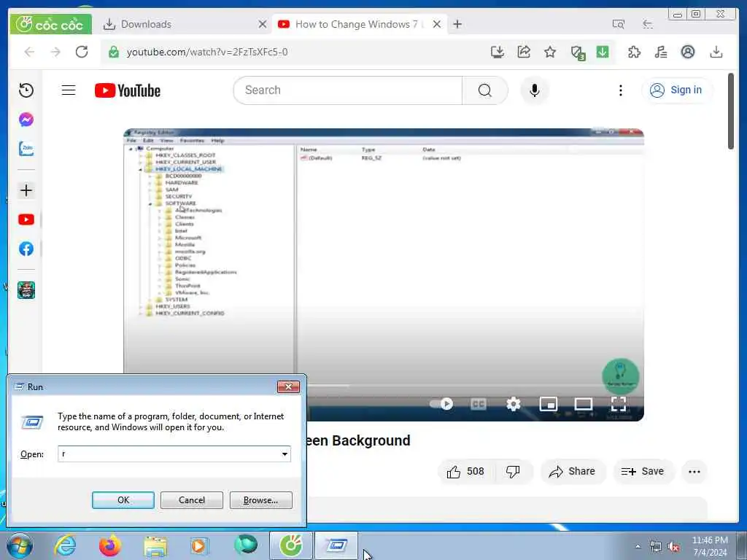Close the Downloads tab
This screenshot has height=560, width=747.
263,24
